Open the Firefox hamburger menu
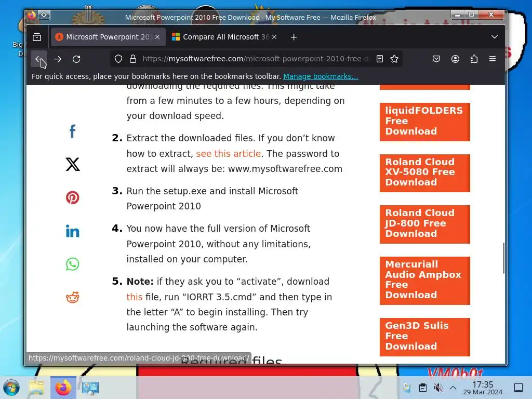 [x=493, y=59]
